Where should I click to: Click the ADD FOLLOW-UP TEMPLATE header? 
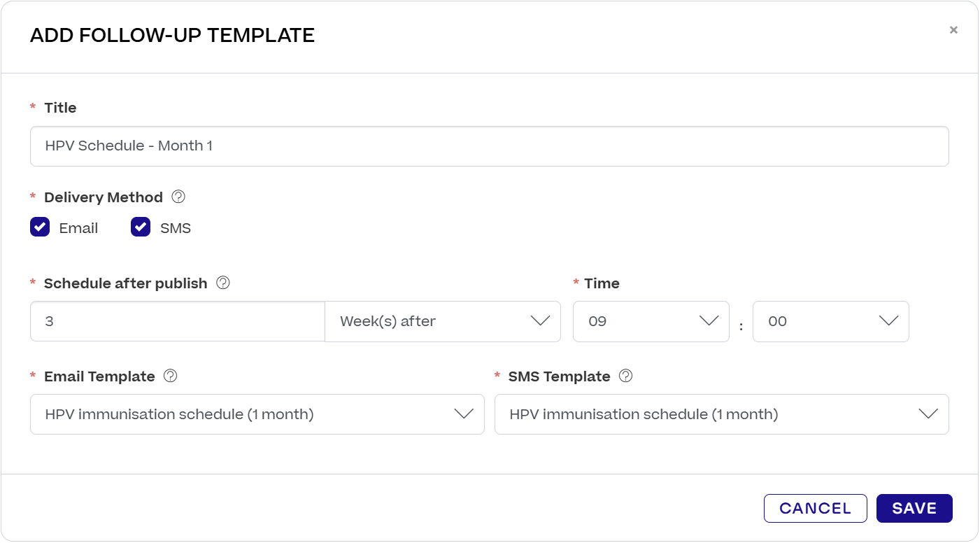pos(171,34)
